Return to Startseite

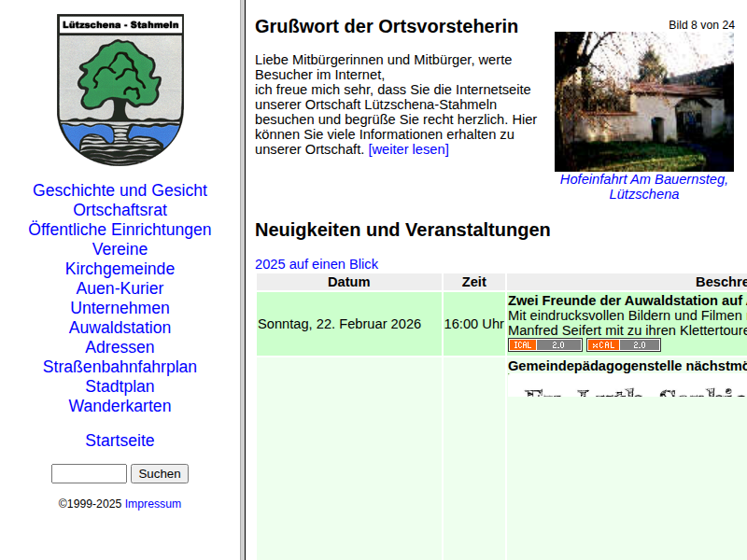click(120, 441)
